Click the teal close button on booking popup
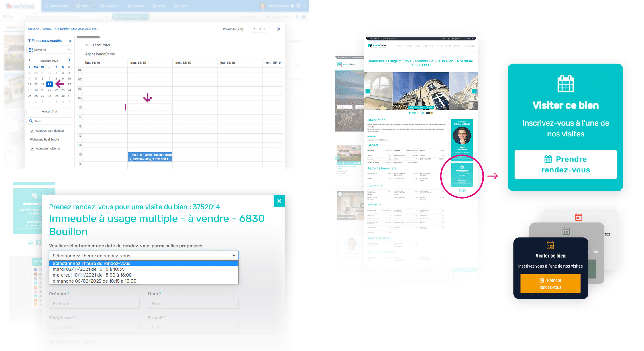This screenshot has height=351, width=644. [279, 201]
